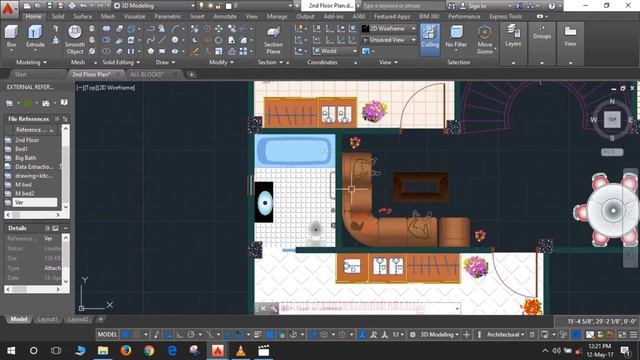Switch to the Layout1 tab

47,319
